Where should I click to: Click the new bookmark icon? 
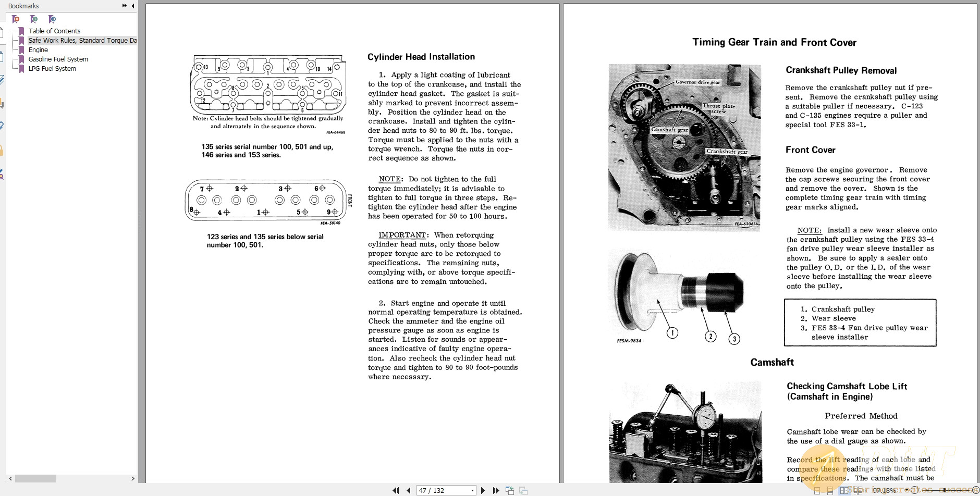coord(34,19)
